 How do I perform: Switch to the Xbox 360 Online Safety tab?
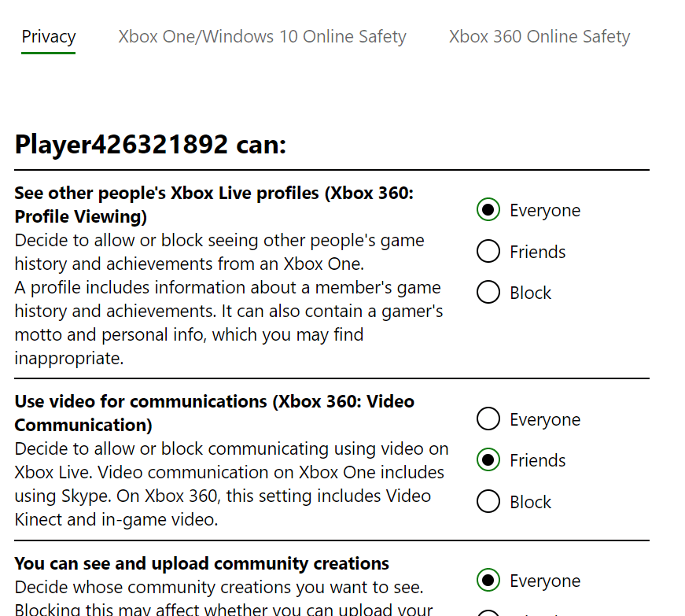point(540,36)
